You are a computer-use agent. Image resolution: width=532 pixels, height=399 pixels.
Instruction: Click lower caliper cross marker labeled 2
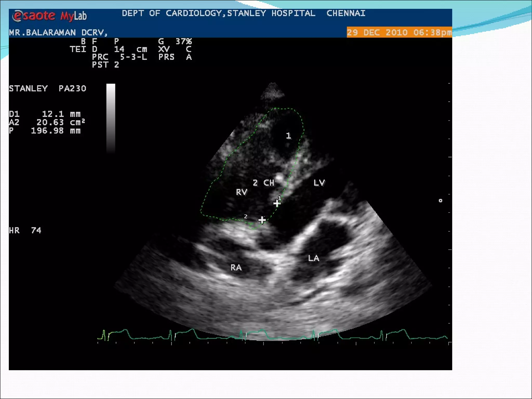262,220
